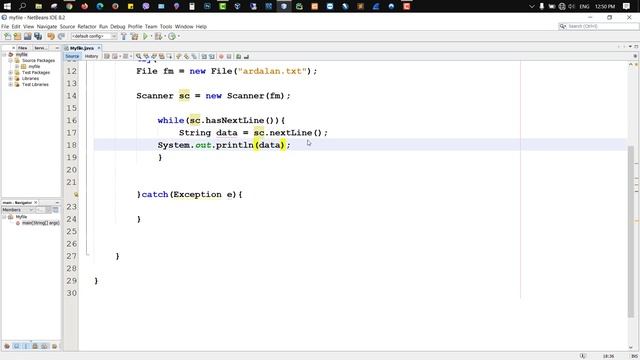Viewport: 640px width, 360px height.
Task: Click the Clean and Build Project icon
Action: 134,36
